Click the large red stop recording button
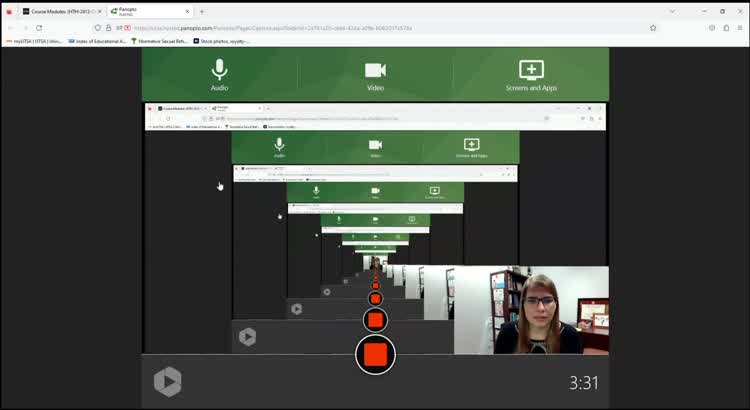Screen dimensions: 750x410 (x=375, y=354)
